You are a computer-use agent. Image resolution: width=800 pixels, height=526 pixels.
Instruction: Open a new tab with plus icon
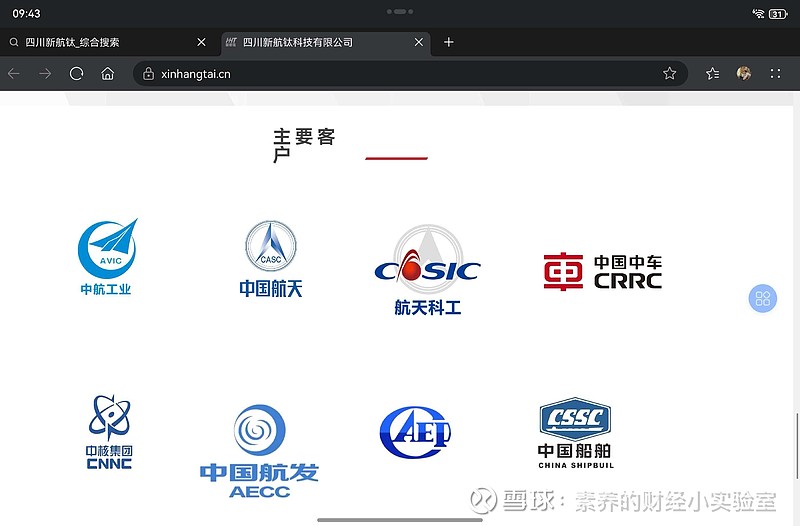point(448,42)
